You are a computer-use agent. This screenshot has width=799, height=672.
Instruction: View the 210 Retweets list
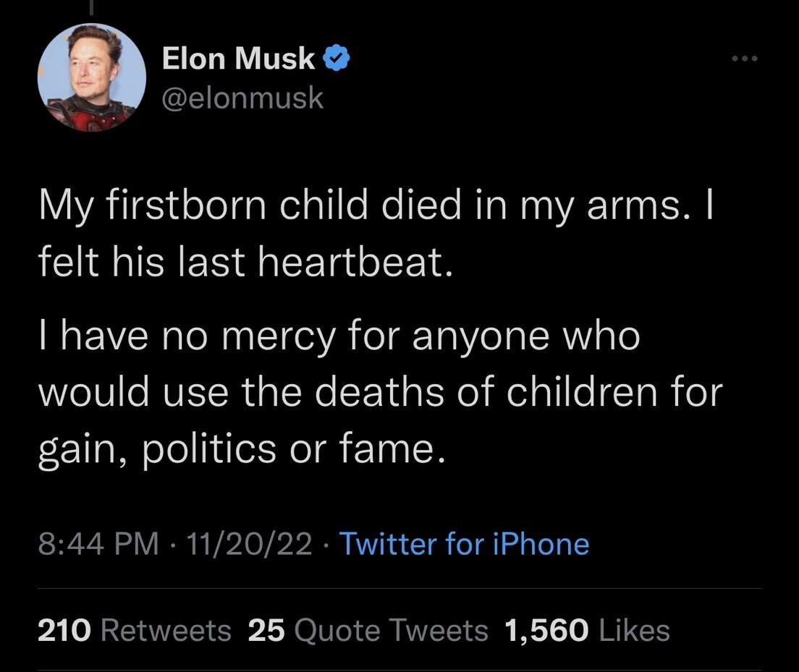134,631
